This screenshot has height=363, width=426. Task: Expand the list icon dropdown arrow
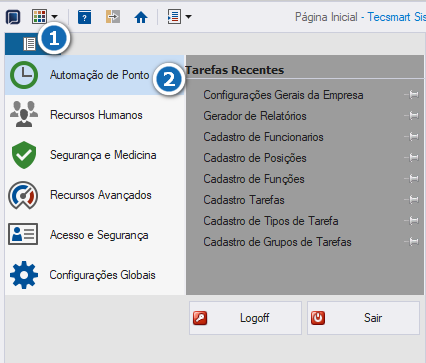[188, 17]
